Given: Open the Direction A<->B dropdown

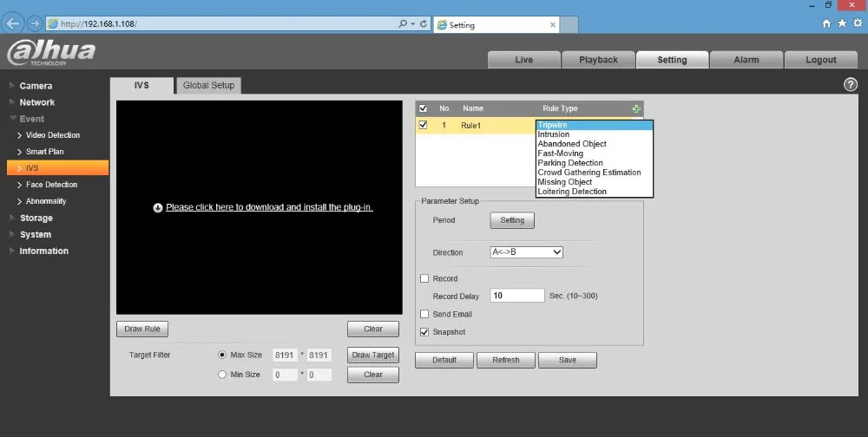Looking at the screenshot, I should 527,252.
